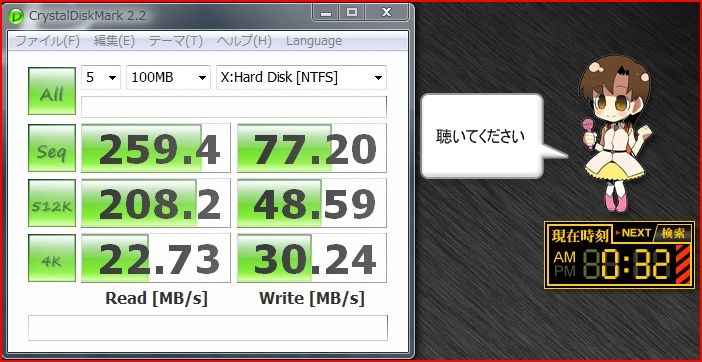Click the CrystalDiskMark title bar app icon
This screenshot has height=362, width=702.
(16, 17)
